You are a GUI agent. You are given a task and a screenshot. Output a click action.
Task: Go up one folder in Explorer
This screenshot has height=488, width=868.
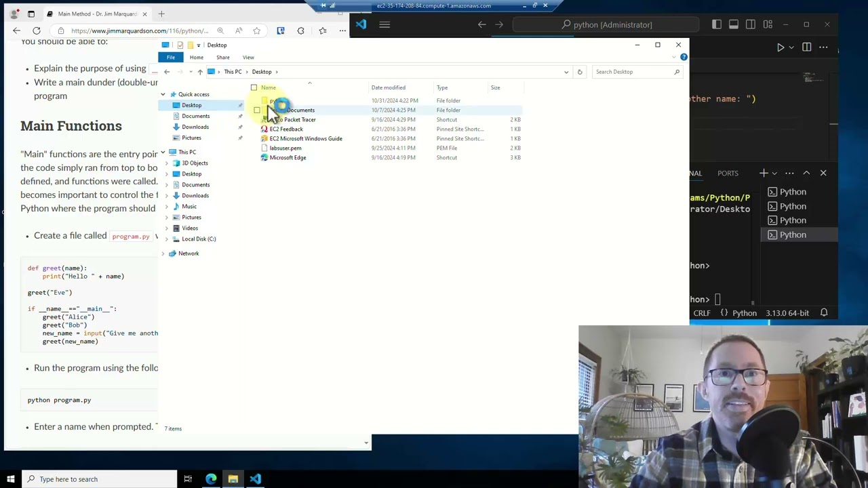(200, 72)
